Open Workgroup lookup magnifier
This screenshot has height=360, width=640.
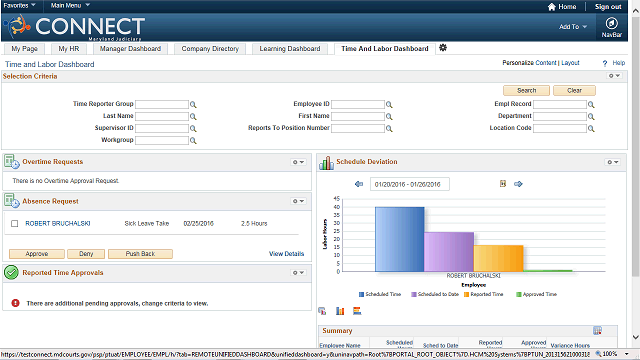tap(193, 140)
